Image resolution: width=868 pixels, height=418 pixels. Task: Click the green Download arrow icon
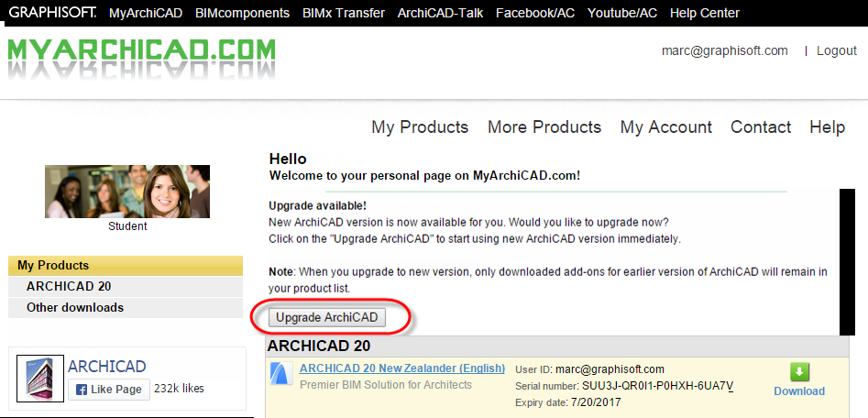click(799, 372)
